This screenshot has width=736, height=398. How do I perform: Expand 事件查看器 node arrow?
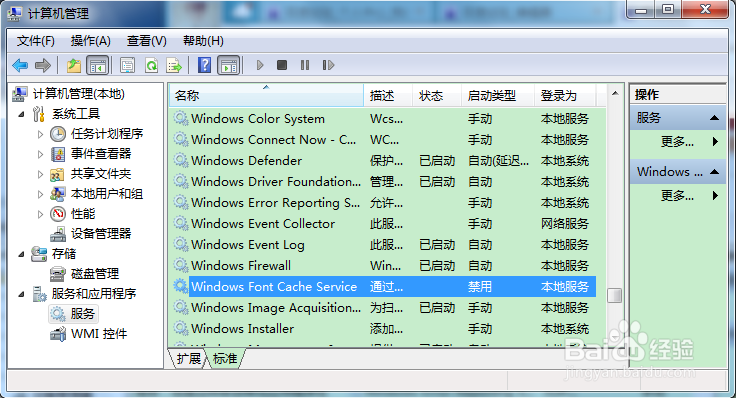[40, 154]
